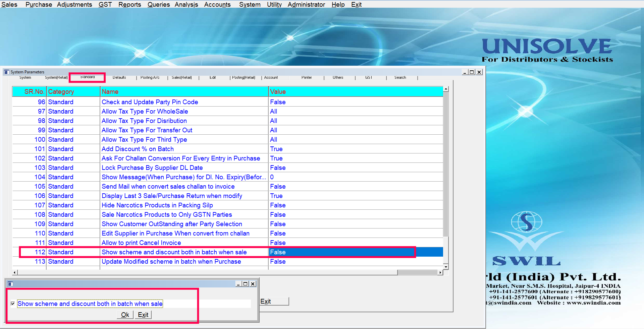Click the False value of row 112

point(356,252)
